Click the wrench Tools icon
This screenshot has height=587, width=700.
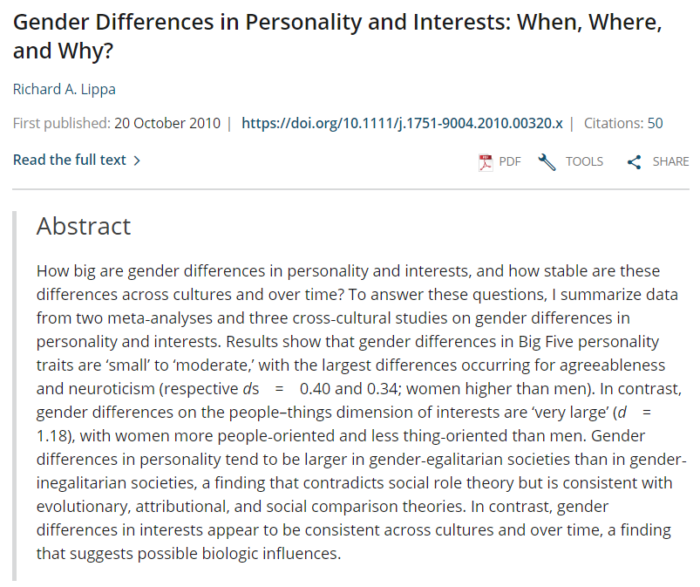tap(547, 162)
